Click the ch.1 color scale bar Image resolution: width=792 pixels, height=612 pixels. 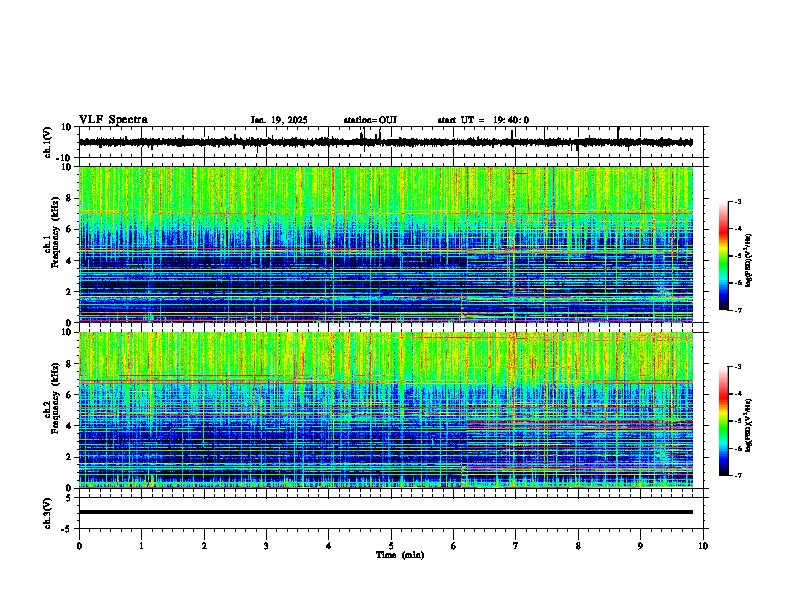pos(724,256)
